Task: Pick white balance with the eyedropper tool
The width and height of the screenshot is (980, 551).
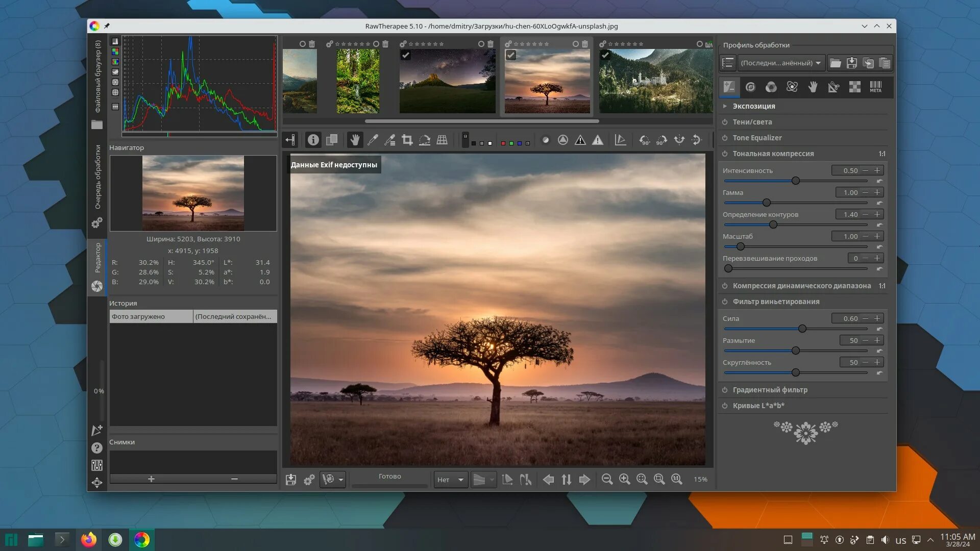Action: (373, 140)
